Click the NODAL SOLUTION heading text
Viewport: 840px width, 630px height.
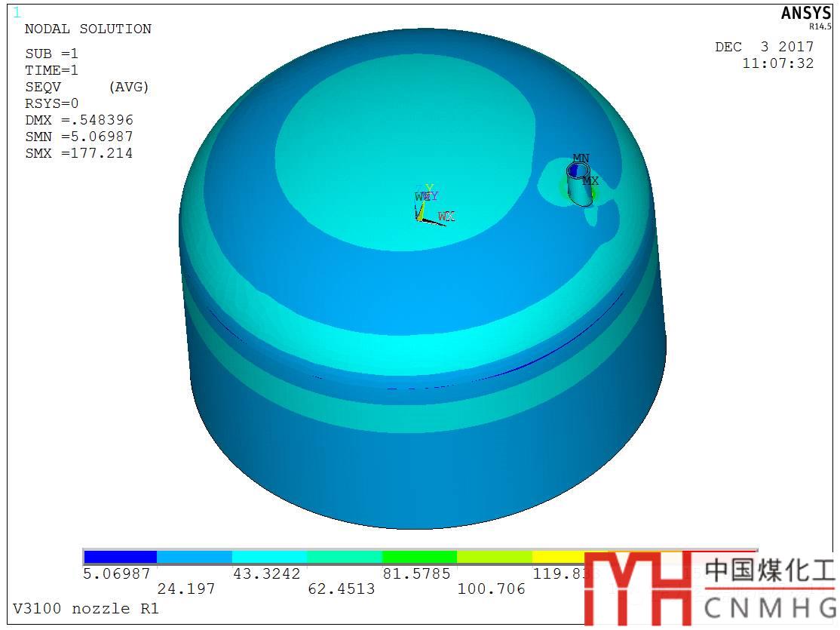click(x=87, y=29)
